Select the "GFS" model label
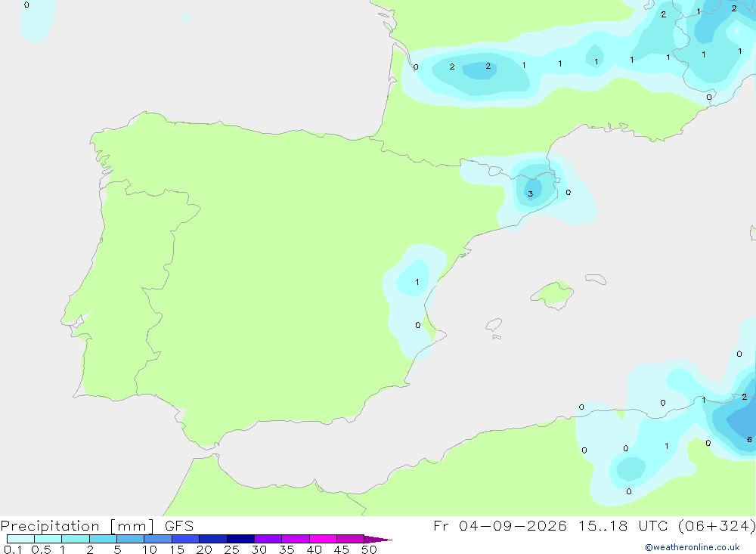 [x=179, y=525]
